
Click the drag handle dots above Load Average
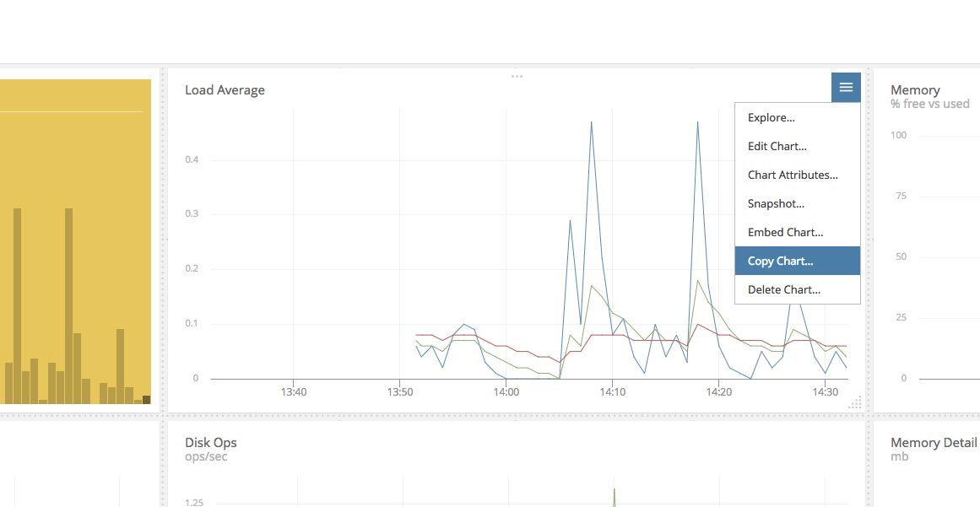tap(516, 76)
